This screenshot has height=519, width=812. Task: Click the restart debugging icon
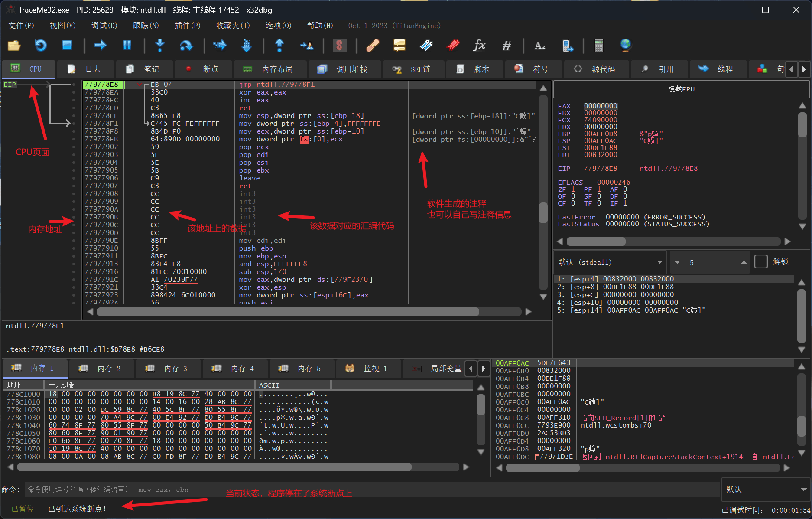tap(40, 45)
